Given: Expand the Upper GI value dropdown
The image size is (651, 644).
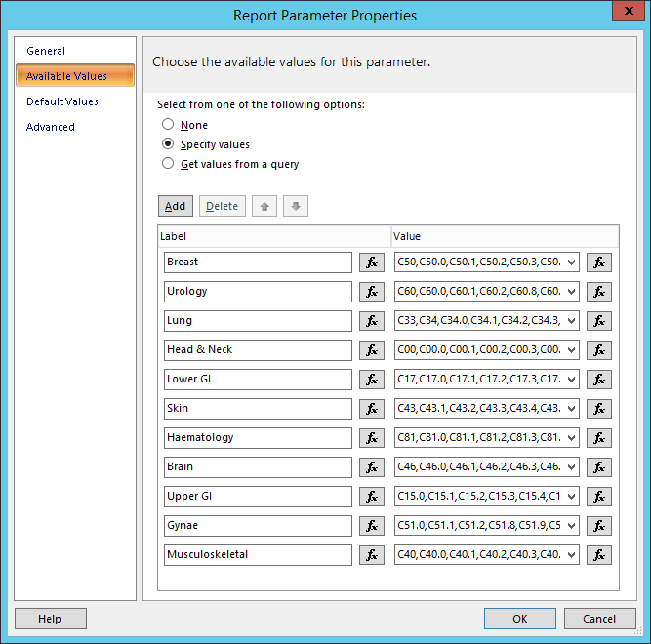Looking at the screenshot, I should tap(571, 497).
